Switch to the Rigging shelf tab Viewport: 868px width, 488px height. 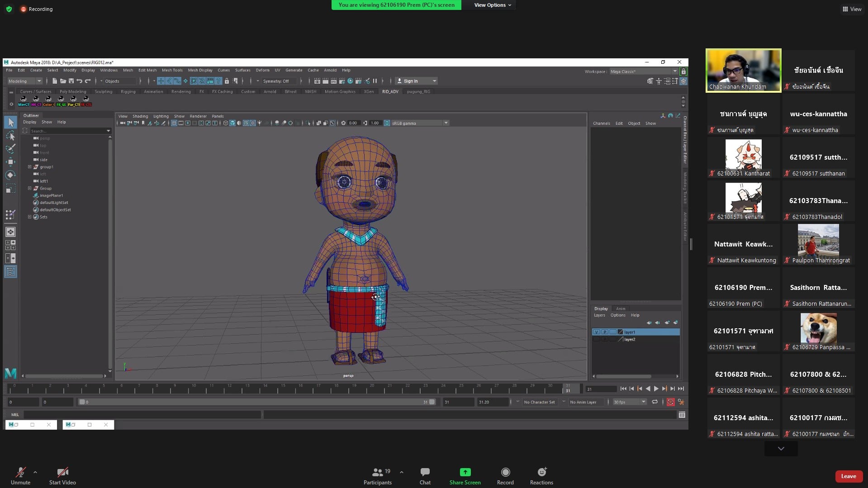(x=128, y=91)
